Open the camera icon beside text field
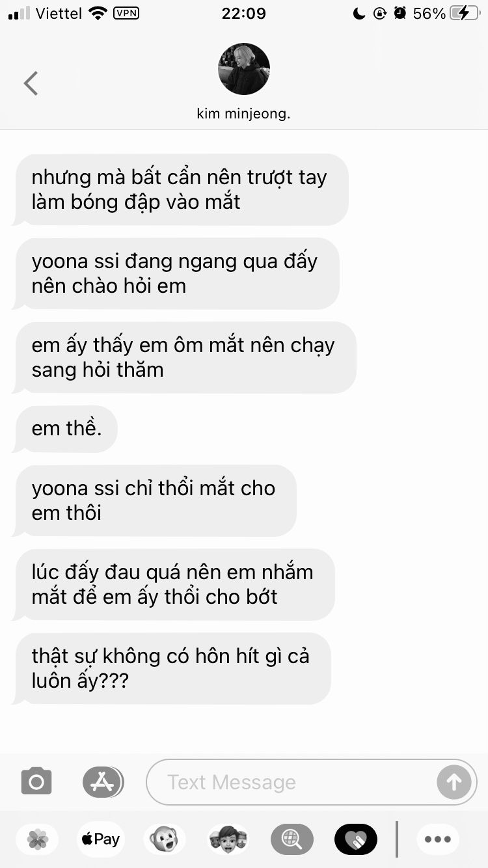 point(36,781)
